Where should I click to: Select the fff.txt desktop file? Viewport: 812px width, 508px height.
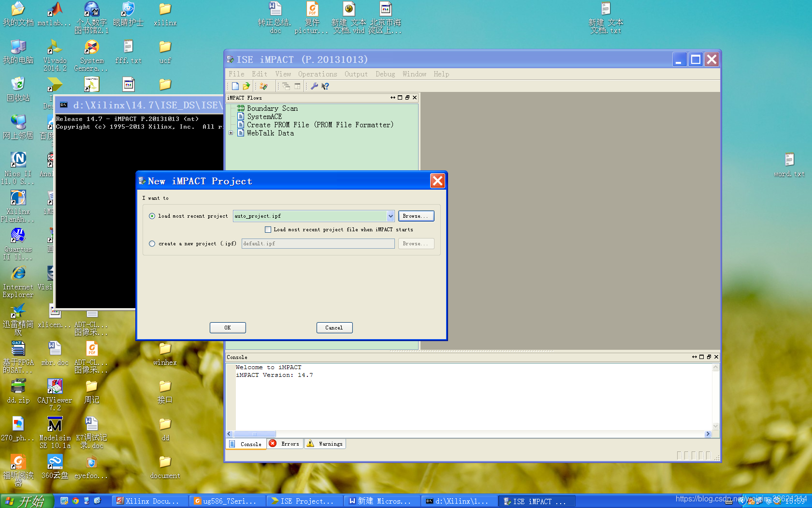tap(128, 51)
